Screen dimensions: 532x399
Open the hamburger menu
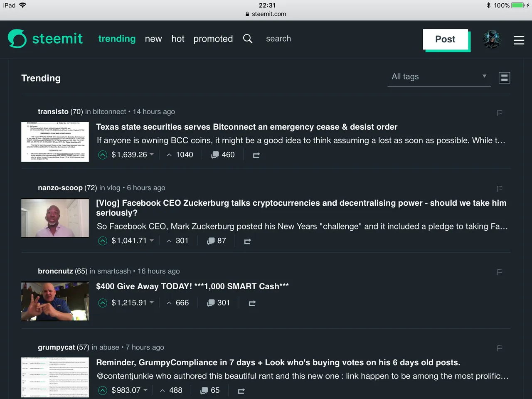pyautogui.click(x=519, y=40)
